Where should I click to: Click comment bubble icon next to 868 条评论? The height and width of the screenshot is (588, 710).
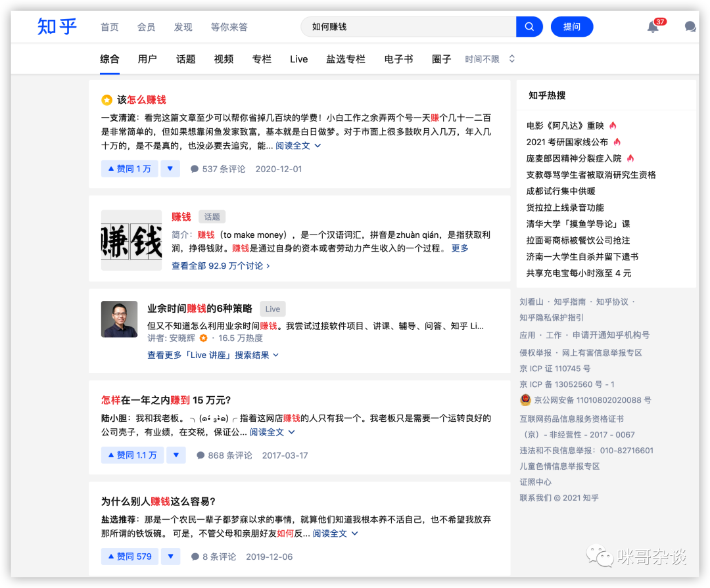[x=200, y=455]
